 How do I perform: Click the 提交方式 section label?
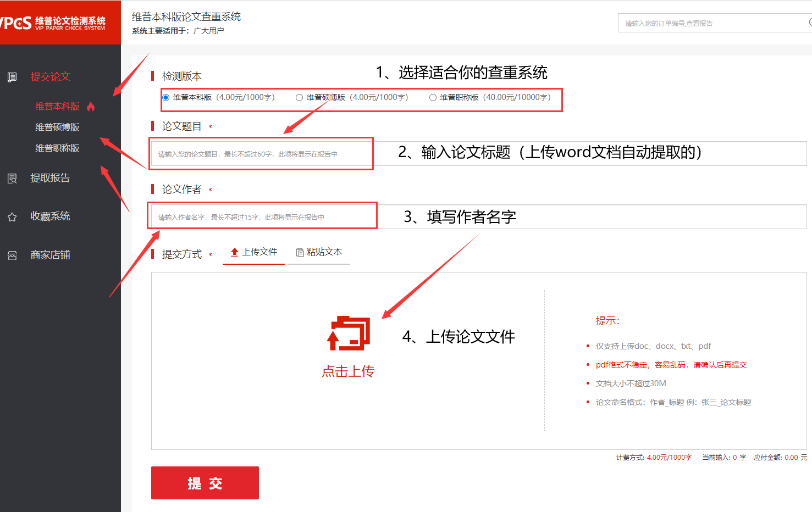tap(182, 254)
